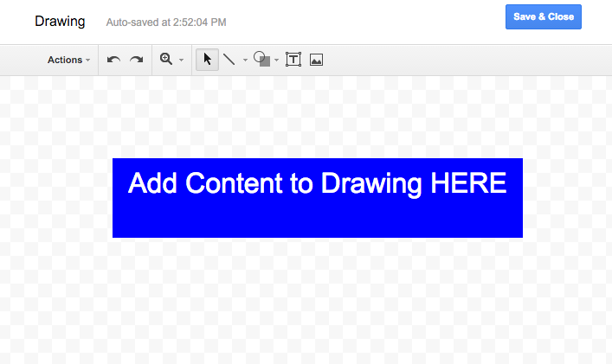The width and height of the screenshot is (612, 364).
Task: Open the Actions menu
Action: (x=68, y=60)
